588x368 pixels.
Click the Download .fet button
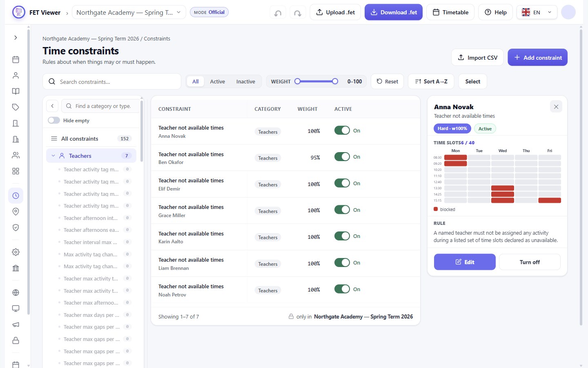[x=394, y=12]
